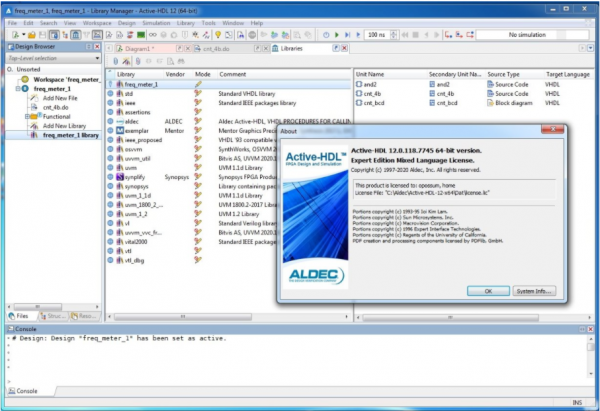This screenshot has width=600, height=411.
Task: Click the exemplar library icon
Action: pos(119,131)
